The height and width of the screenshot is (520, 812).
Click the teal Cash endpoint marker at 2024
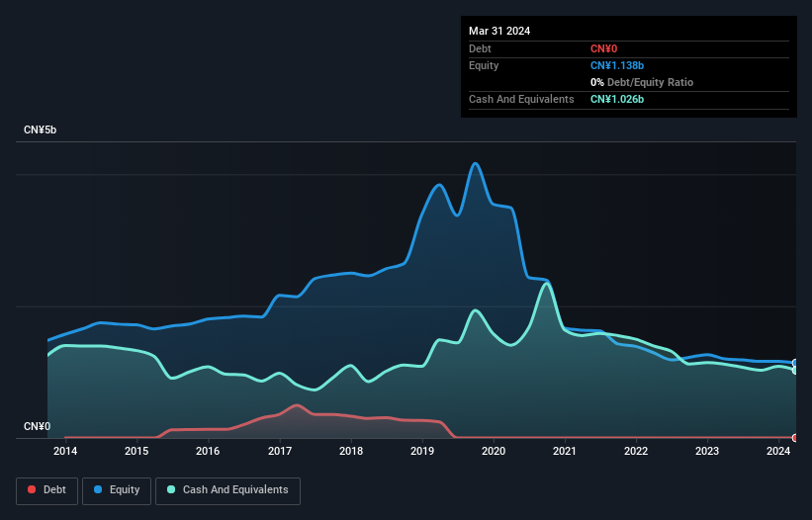point(795,370)
